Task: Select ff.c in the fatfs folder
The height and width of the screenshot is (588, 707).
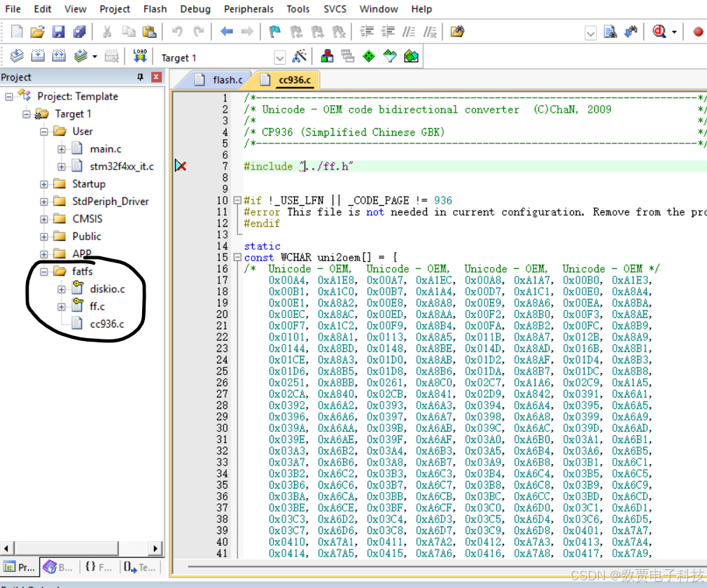Action: [x=97, y=307]
